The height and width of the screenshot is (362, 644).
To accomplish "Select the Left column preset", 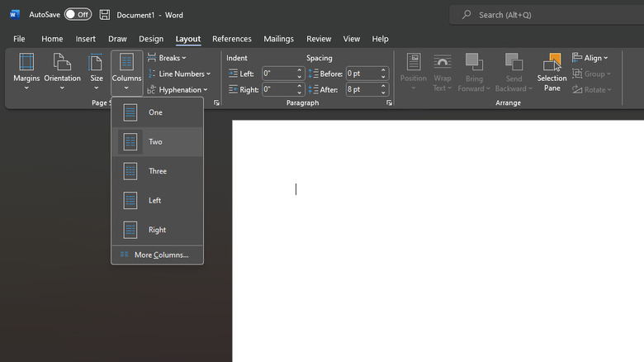I will coord(157,201).
